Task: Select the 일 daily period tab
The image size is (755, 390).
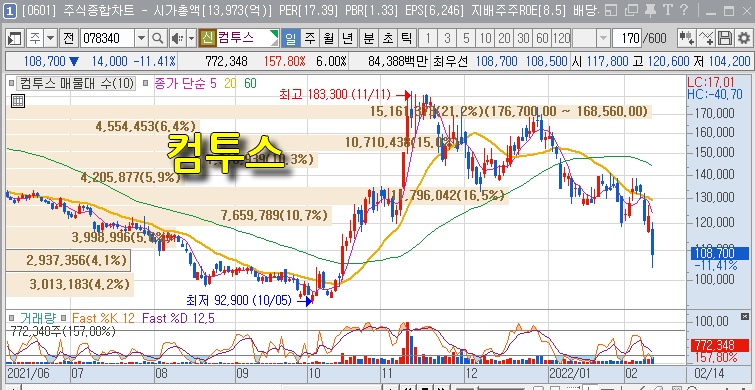Action: click(x=291, y=38)
